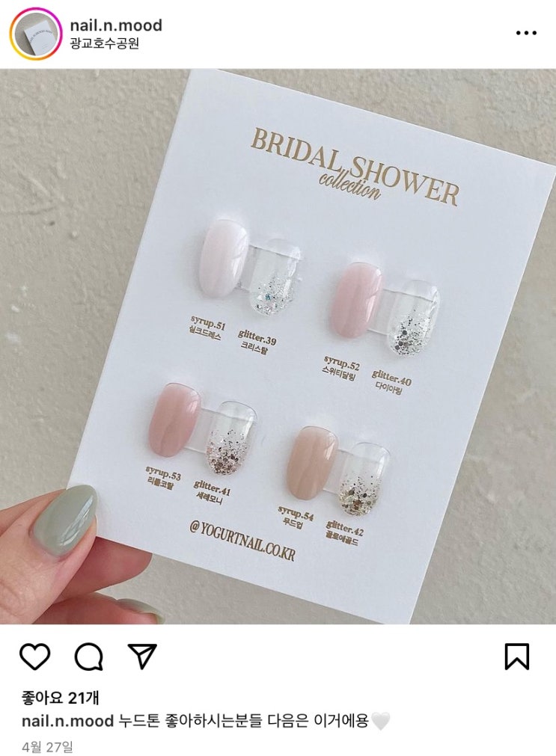View the 좋아요 21개 likes list
Viewport: 556px width, 756px height.
pyautogui.click(x=61, y=697)
